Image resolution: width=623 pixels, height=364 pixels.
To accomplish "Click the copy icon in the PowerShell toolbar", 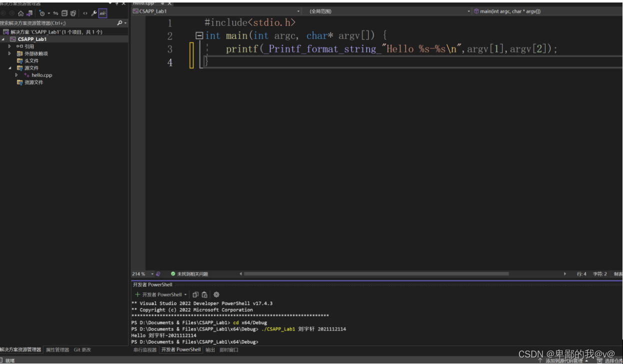I will [196, 294].
